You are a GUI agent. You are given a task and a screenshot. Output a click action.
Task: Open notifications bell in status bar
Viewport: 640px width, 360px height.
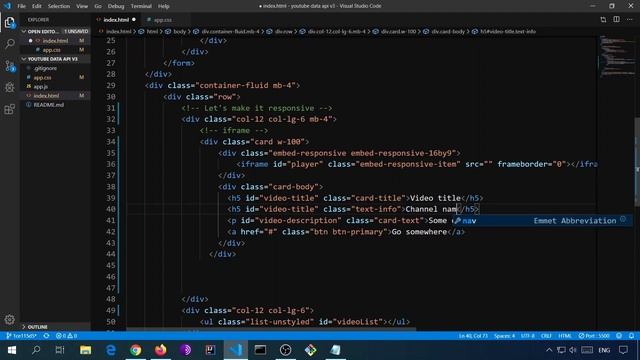click(x=631, y=336)
